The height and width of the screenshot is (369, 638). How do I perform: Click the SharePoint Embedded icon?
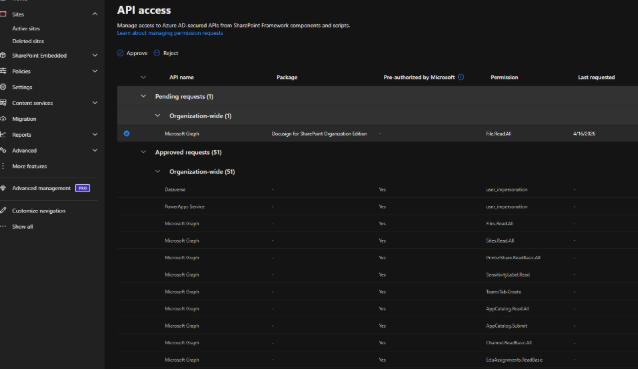click(3, 55)
